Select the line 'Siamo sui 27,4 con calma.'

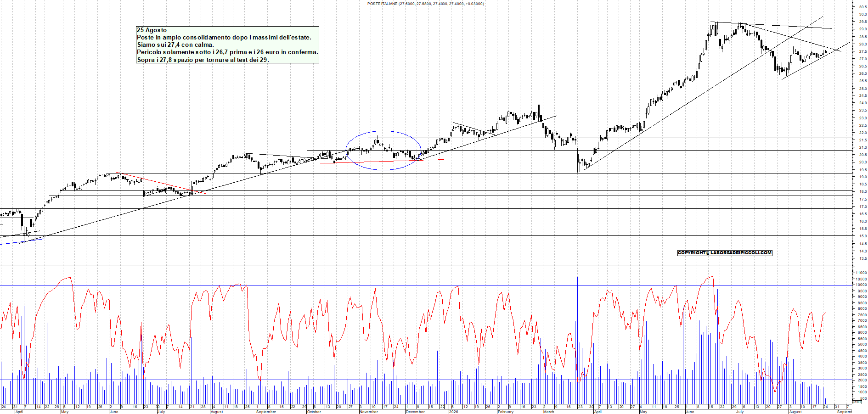pyautogui.click(x=175, y=45)
